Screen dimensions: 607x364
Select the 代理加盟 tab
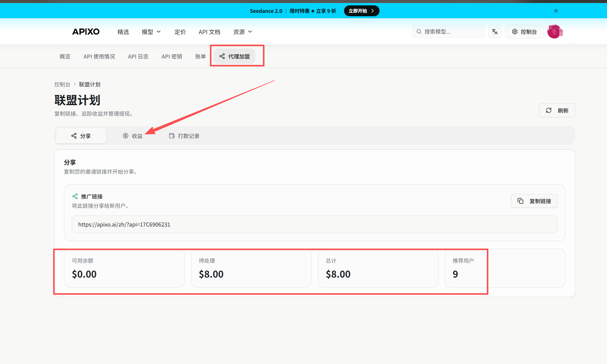(234, 56)
